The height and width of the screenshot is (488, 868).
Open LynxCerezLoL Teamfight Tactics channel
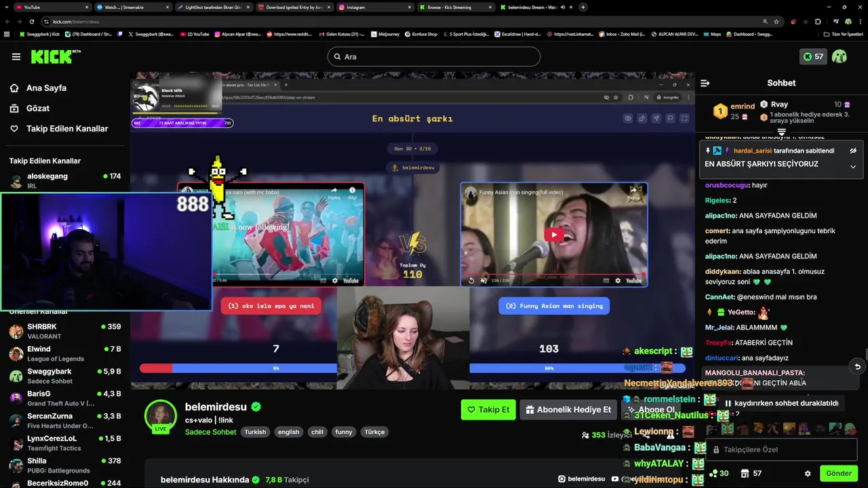[x=65, y=443]
